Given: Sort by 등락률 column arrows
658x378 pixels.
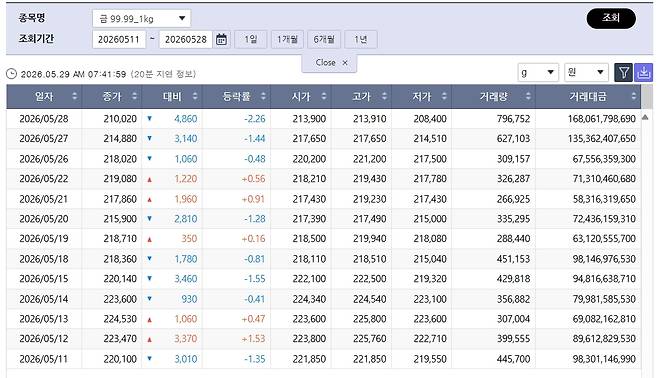Looking at the screenshot, I should click(263, 96).
